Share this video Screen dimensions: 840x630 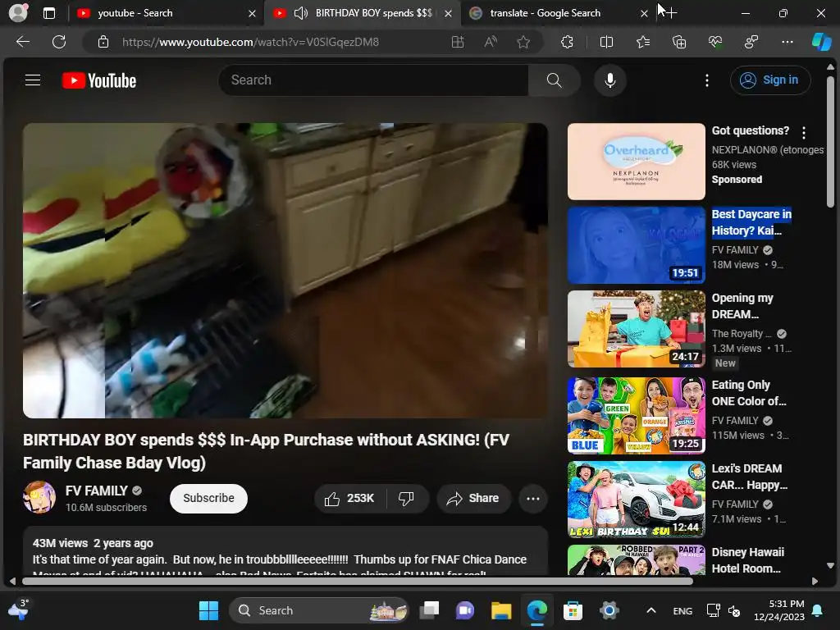[x=473, y=499]
